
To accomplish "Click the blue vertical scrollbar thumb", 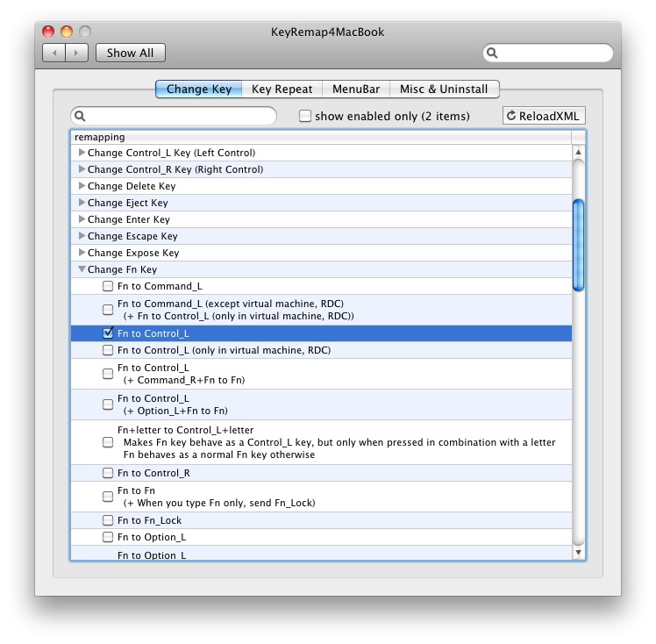I will pyautogui.click(x=578, y=245).
